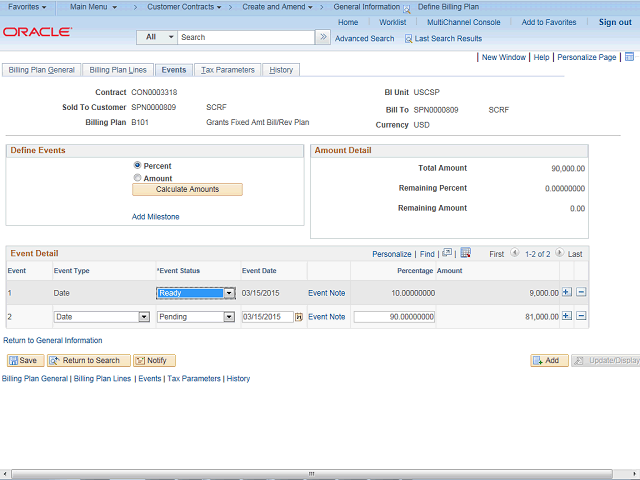640x480 pixels.
Task: Click the Help link
Action: point(541,57)
